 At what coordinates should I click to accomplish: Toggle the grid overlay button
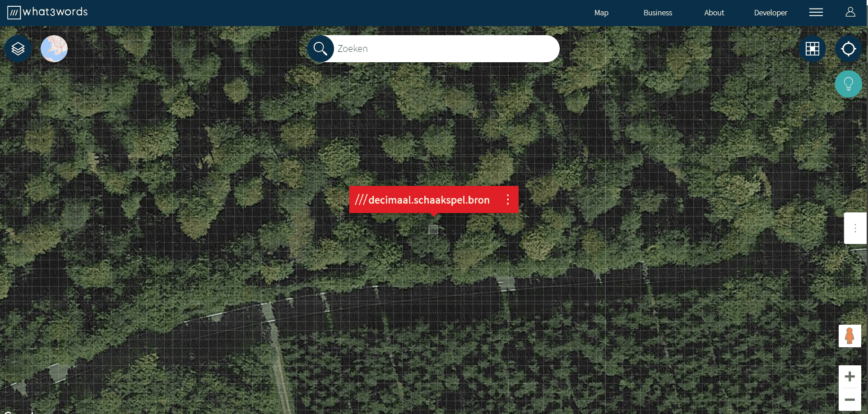click(812, 49)
